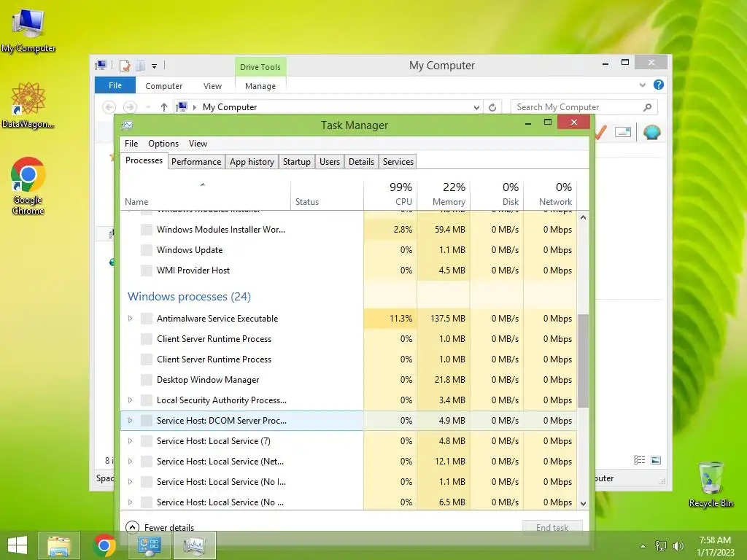Click the Help question mark in My Computer
The height and width of the screenshot is (560, 747).
pos(659,85)
